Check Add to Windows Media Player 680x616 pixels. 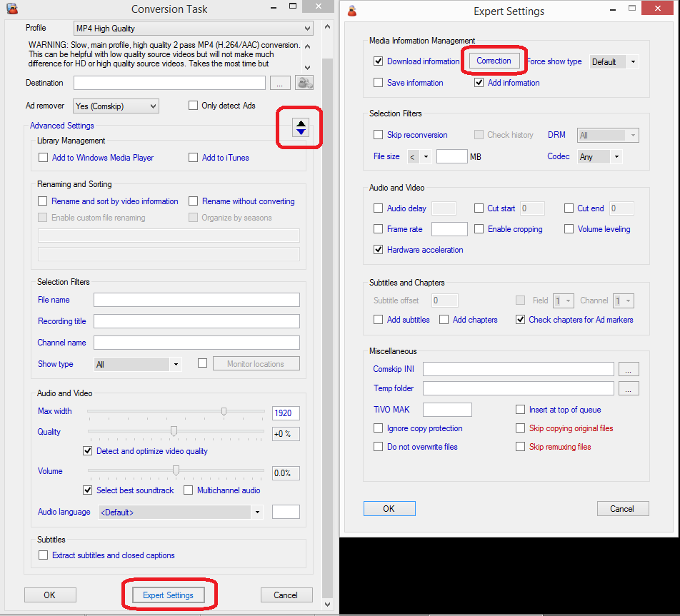[x=44, y=157]
